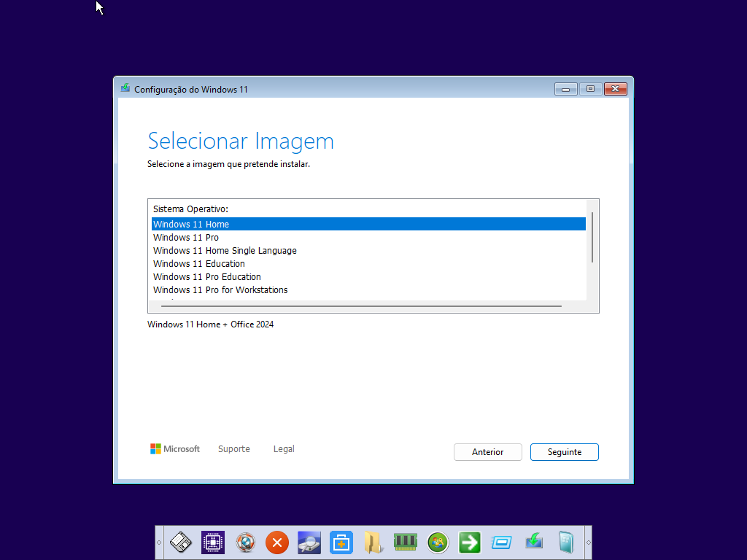
Task: Select Windows 11 Home from the list
Action: pyautogui.click(x=368, y=224)
